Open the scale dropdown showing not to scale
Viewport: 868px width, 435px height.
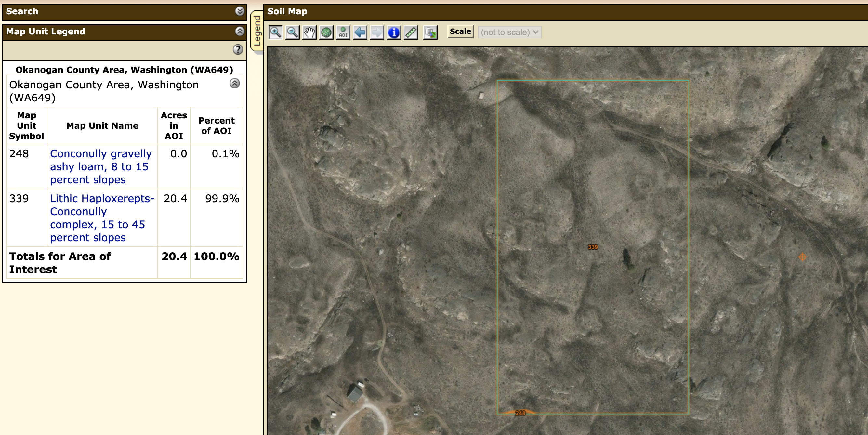[x=509, y=32]
